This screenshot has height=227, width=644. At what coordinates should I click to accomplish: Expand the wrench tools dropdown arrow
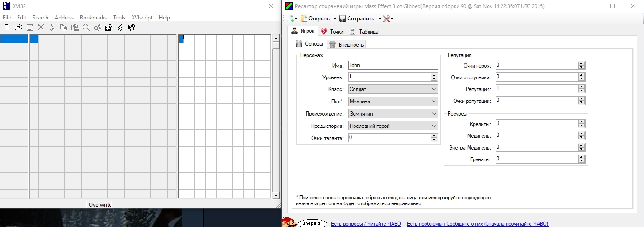[x=392, y=19]
